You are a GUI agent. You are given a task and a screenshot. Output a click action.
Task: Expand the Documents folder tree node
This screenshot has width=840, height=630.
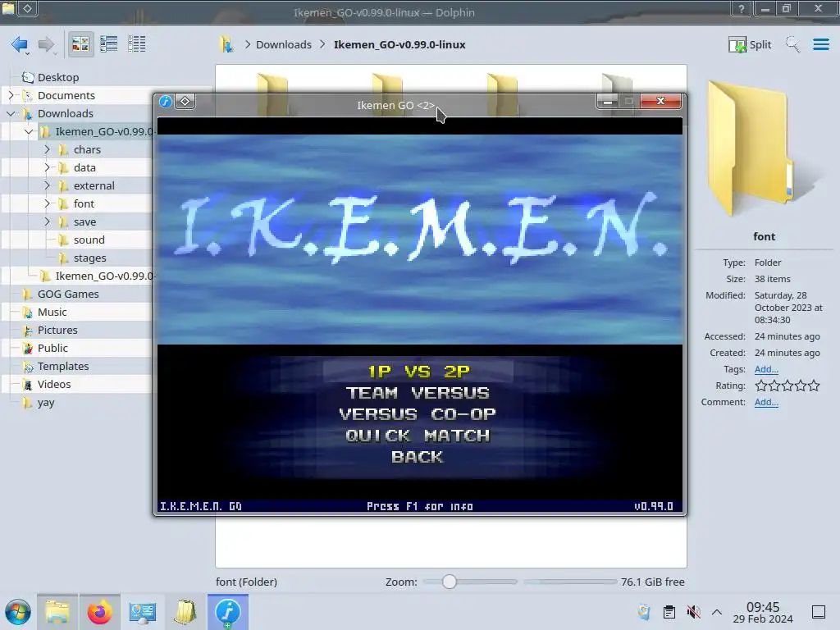pos(11,95)
